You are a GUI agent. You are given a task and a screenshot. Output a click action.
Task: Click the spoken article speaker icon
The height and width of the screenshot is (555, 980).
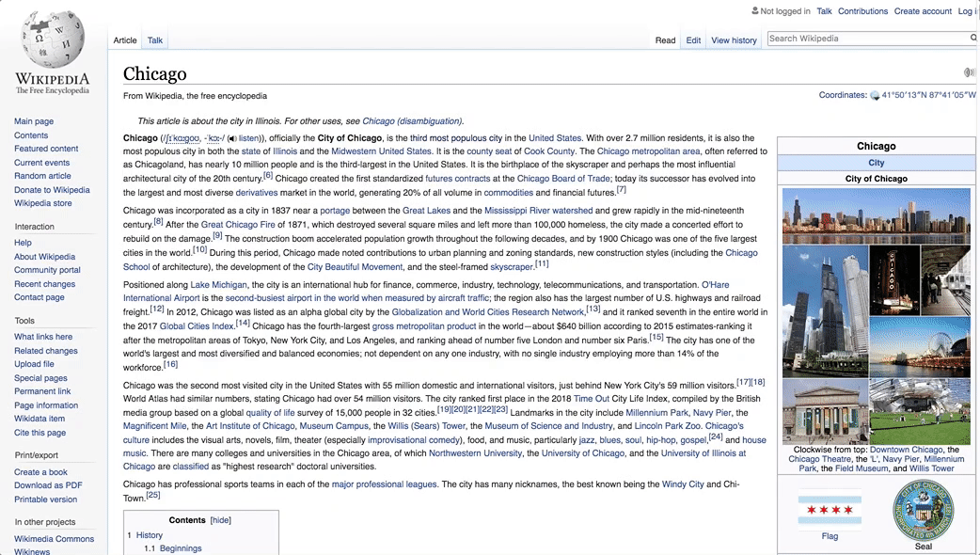(970, 72)
